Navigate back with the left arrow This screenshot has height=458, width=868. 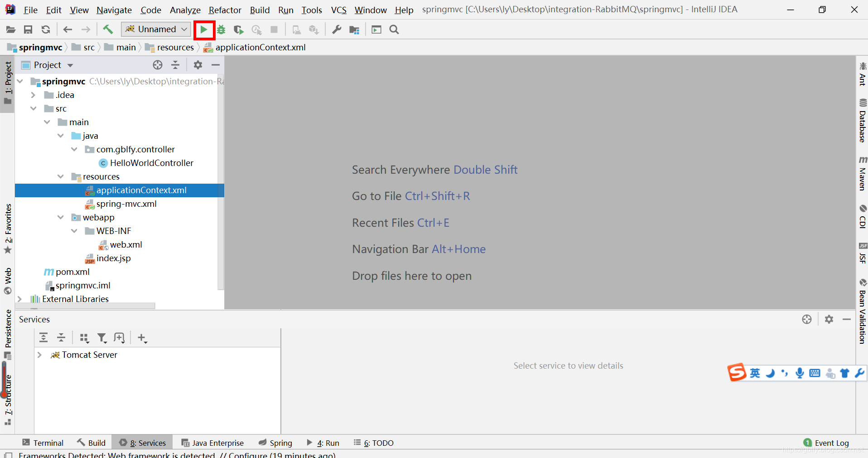(68, 29)
